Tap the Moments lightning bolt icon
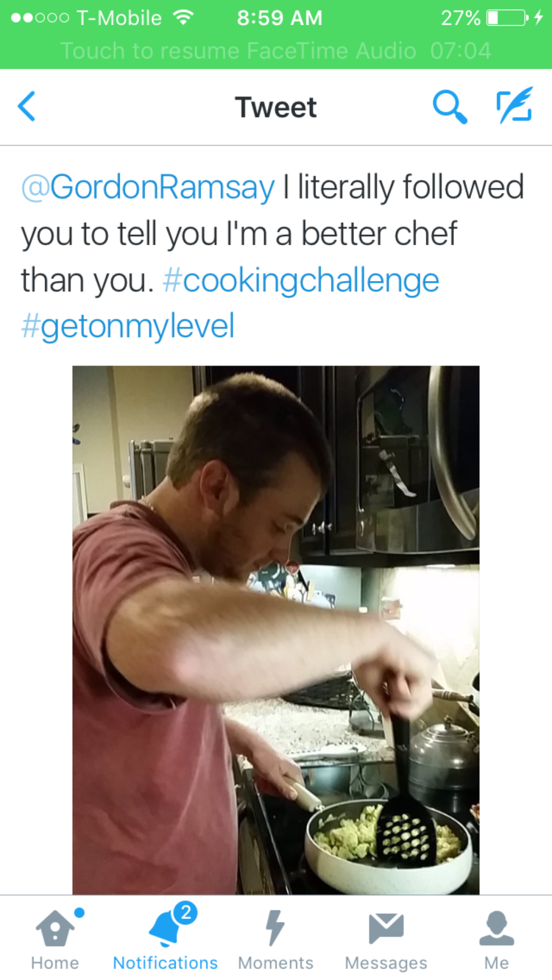 coord(275,928)
